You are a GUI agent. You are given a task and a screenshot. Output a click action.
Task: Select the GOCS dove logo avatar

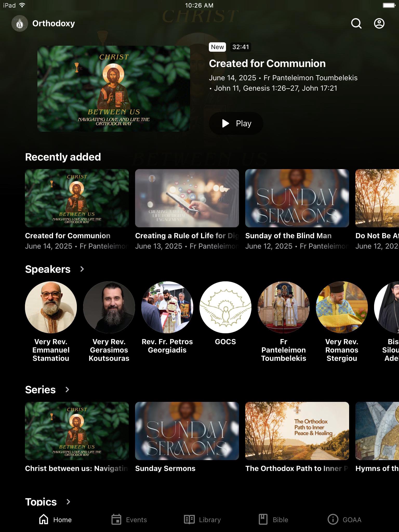click(x=225, y=307)
